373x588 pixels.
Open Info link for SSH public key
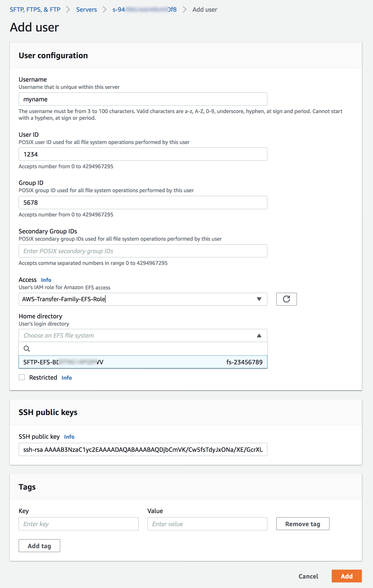(x=69, y=437)
